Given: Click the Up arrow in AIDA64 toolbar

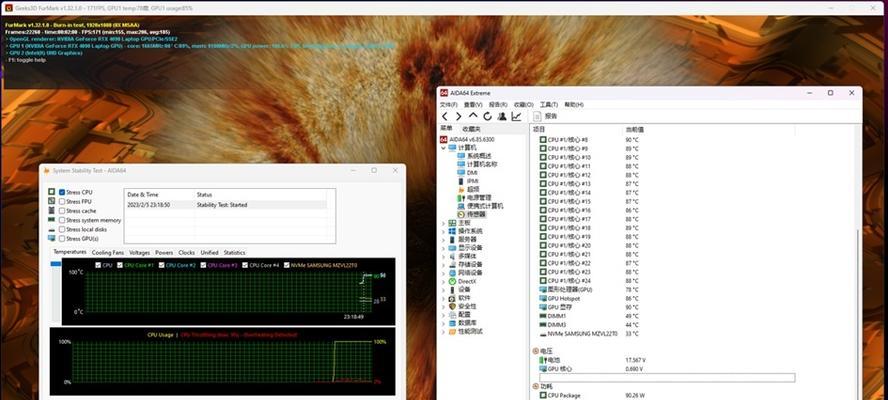Looking at the screenshot, I should point(473,116).
